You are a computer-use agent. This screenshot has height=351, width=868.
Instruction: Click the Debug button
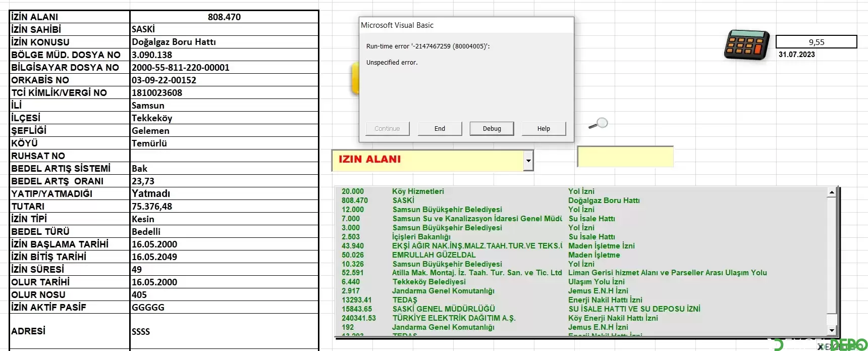point(492,129)
